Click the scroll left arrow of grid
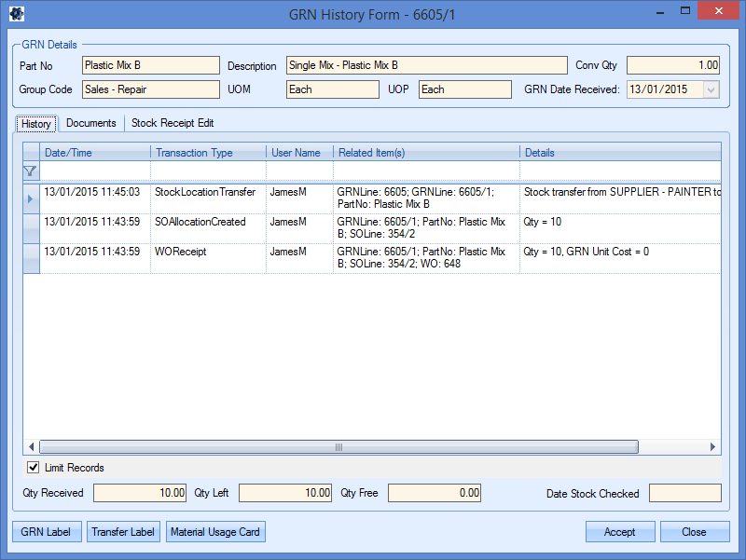 pos(31,446)
